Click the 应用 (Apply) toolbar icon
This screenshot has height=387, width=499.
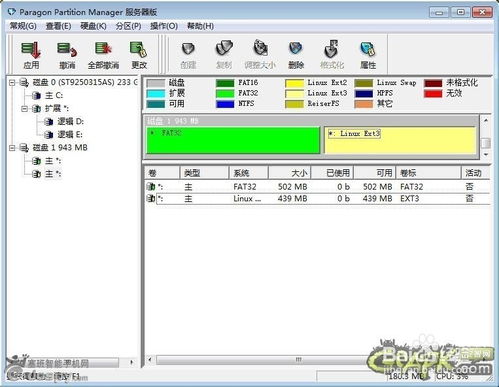coord(31,55)
